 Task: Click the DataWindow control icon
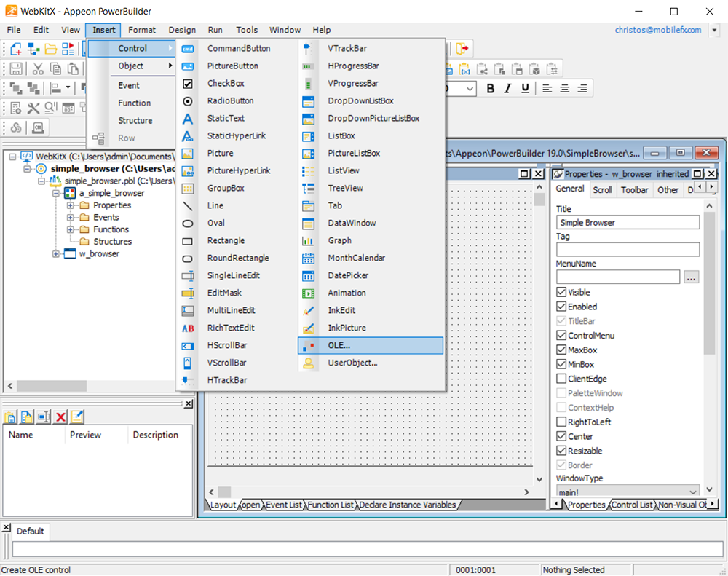308,224
